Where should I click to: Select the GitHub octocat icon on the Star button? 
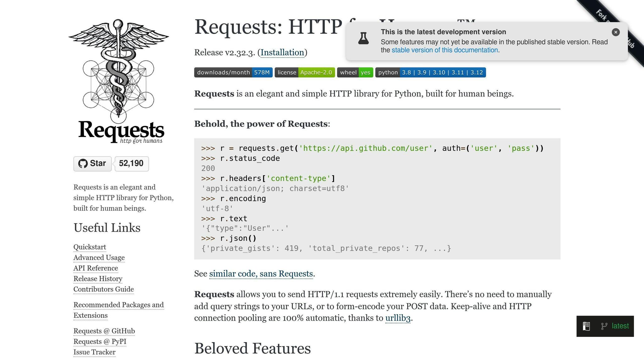pos(83,163)
